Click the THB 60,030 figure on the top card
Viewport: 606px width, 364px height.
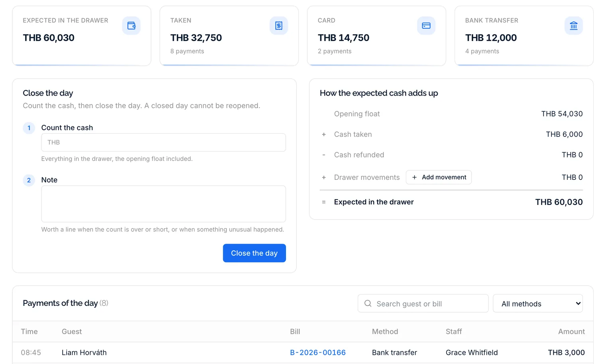49,38
